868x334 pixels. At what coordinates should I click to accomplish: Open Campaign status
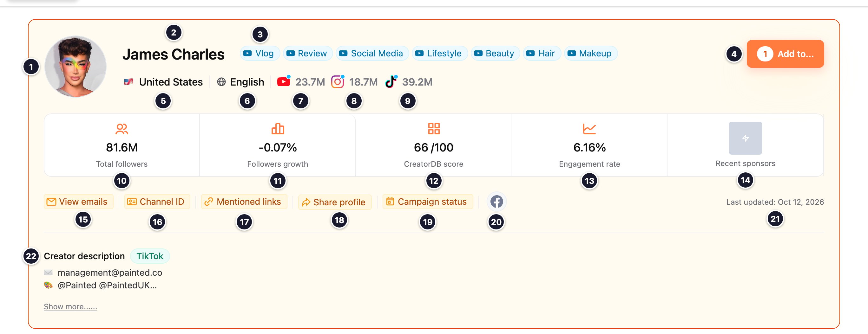pyautogui.click(x=428, y=202)
